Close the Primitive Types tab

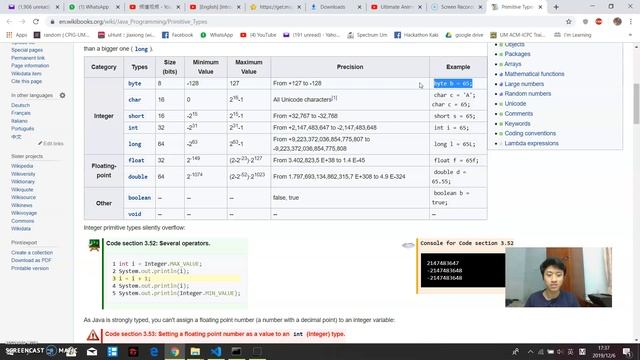pyautogui.click(x=540, y=7)
